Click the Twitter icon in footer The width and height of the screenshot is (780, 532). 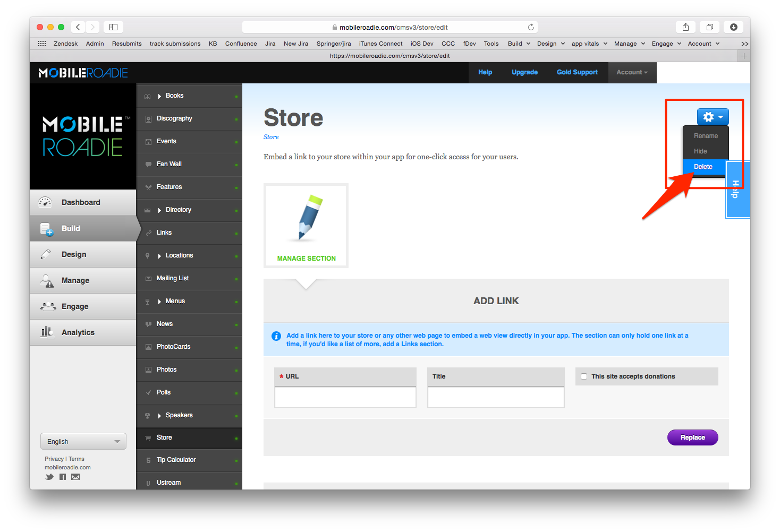click(49, 477)
